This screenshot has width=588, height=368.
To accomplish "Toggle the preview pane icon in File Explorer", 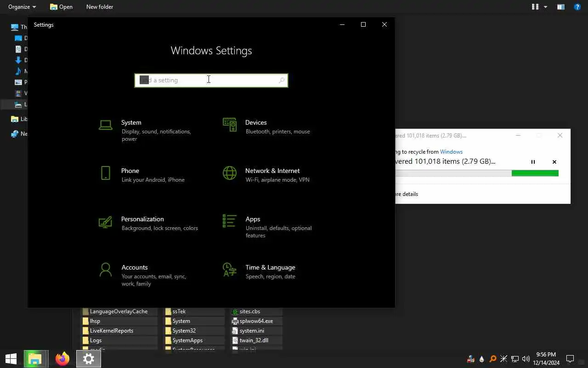I will coord(561,7).
